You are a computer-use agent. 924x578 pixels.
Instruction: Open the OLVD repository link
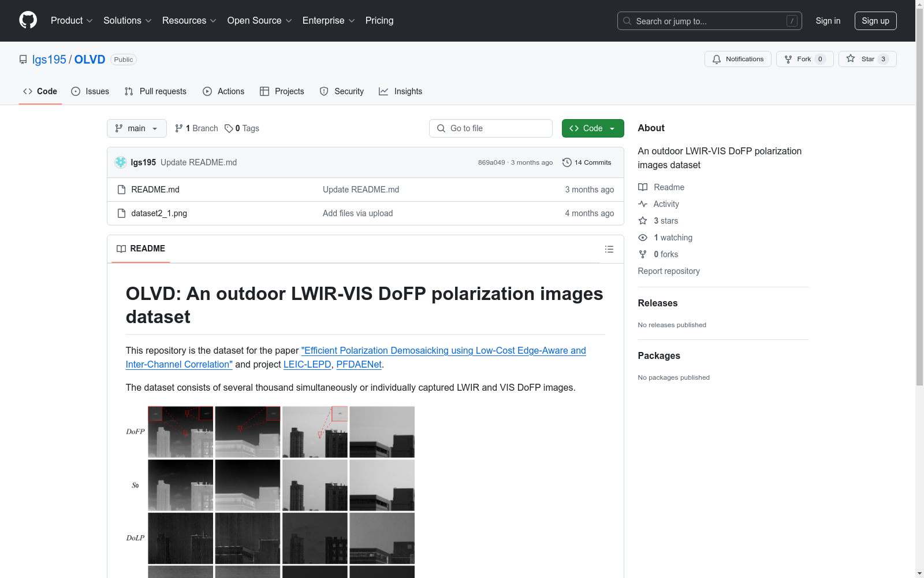[90, 60]
